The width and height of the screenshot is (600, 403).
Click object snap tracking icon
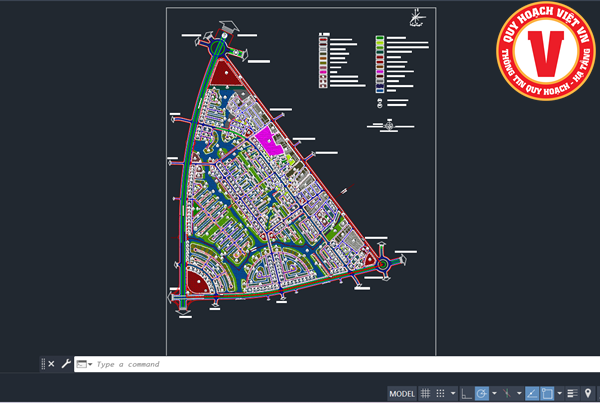532,393
